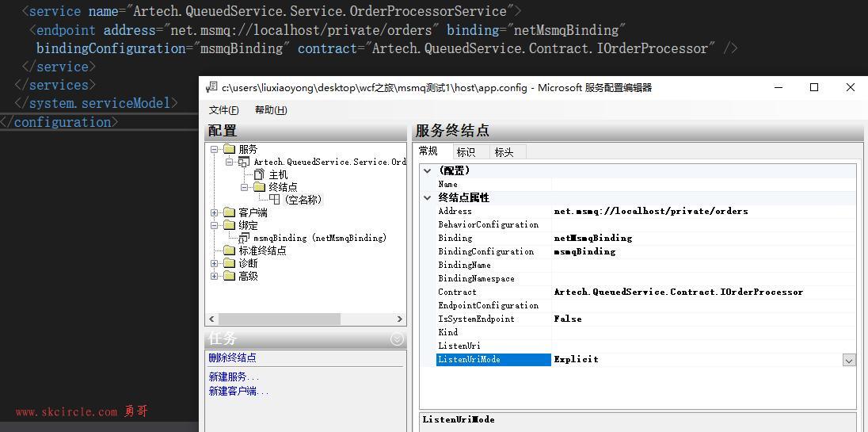Click the (空名称) endpoint icon
Image resolution: width=868 pixels, height=432 pixels.
click(275, 200)
